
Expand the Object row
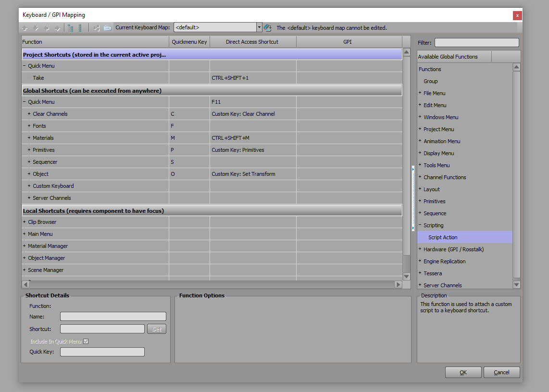coord(29,173)
